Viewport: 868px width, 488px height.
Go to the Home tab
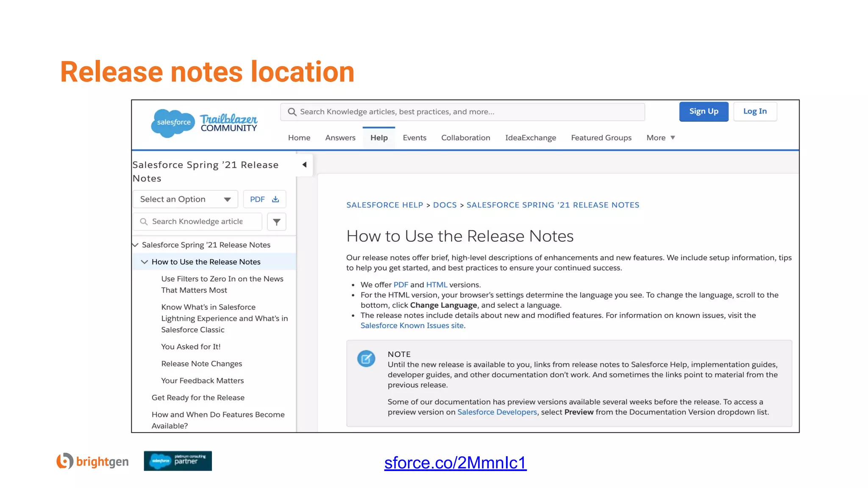click(x=299, y=138)
